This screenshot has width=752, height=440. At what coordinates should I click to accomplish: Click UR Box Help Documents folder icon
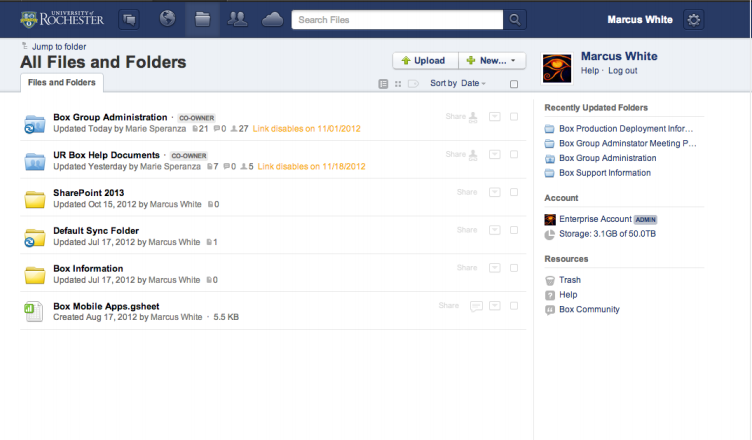click(x=35, y=162)
